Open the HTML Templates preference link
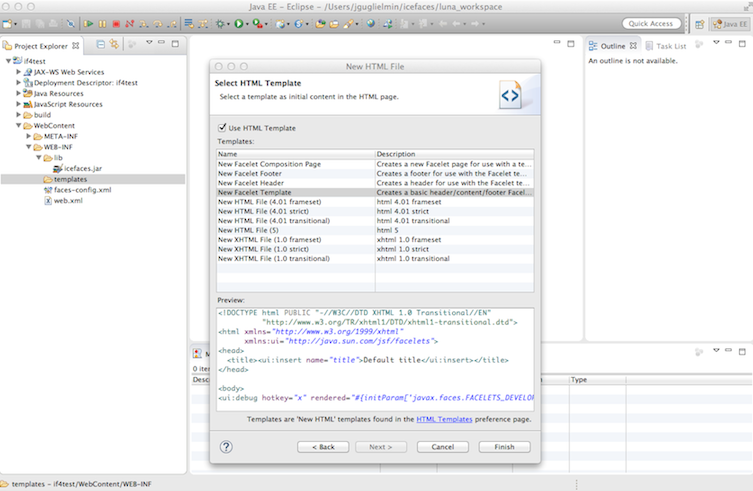The image size is (753, 491). coord(446,420)
